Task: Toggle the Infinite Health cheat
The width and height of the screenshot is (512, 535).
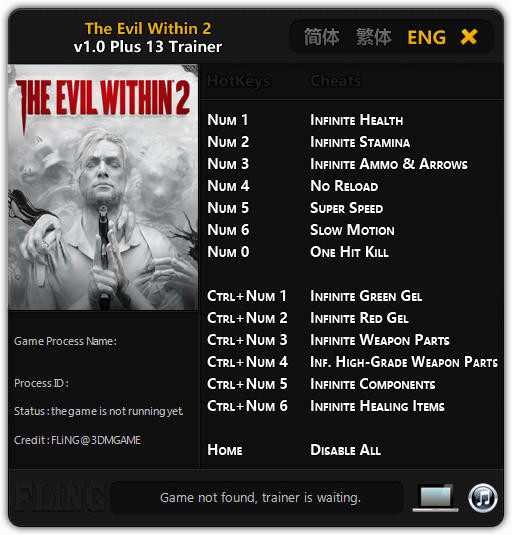Action: (x=356, y=120)
